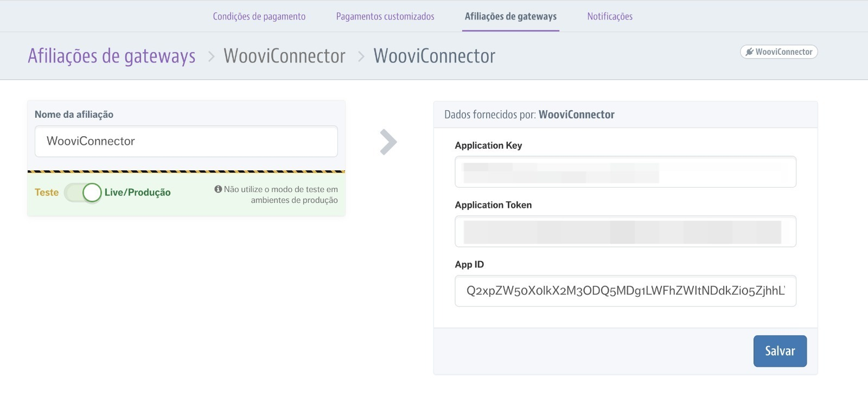
Task: Click the App ID input field
Action: tap(626, 291)
